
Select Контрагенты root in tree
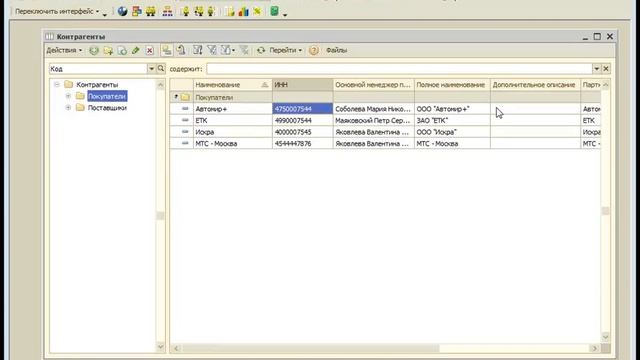[x=97, y=84]
